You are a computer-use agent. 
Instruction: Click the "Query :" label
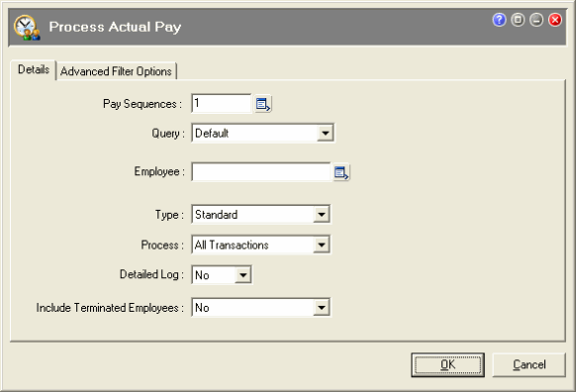[168, 134]
